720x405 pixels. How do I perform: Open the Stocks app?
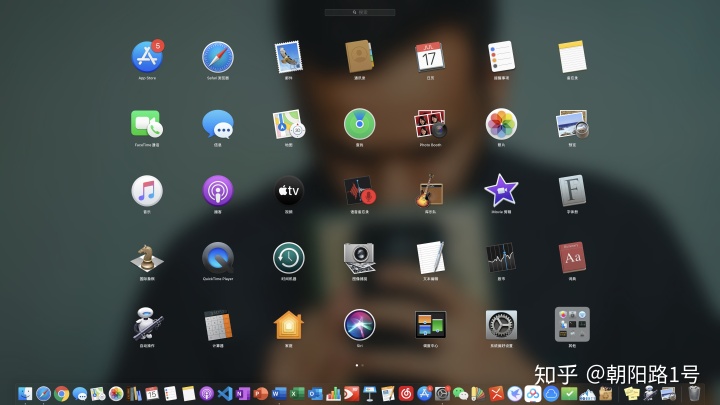coord(501,258)
